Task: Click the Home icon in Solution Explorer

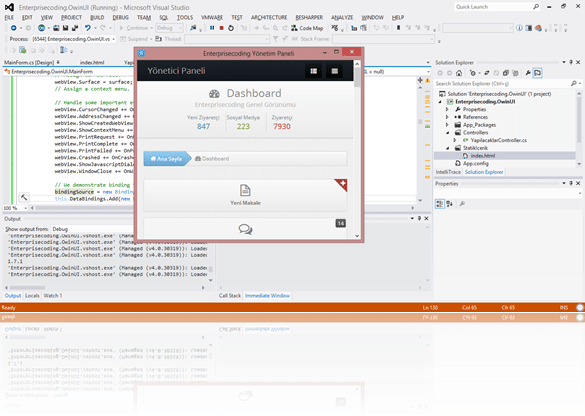Action: (459, 73)
